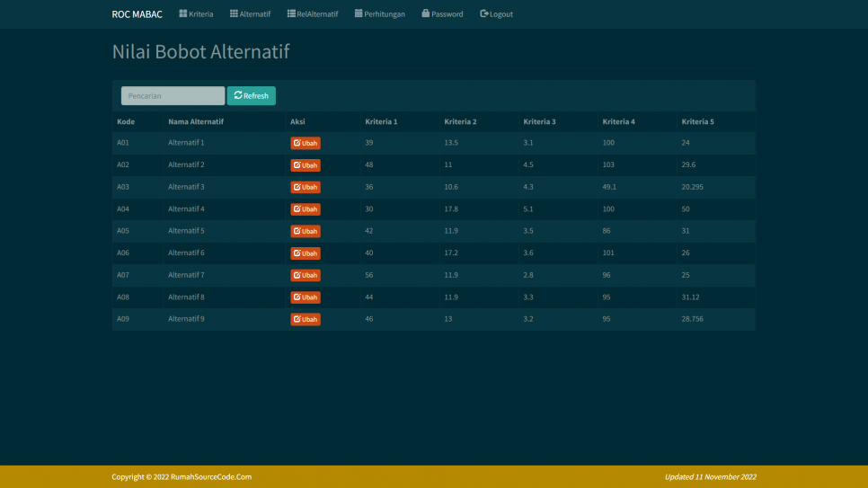Screen dimensions: 868x488
Task: Click Ubah for Alternatif 1
Action: [x=306, y=143]
